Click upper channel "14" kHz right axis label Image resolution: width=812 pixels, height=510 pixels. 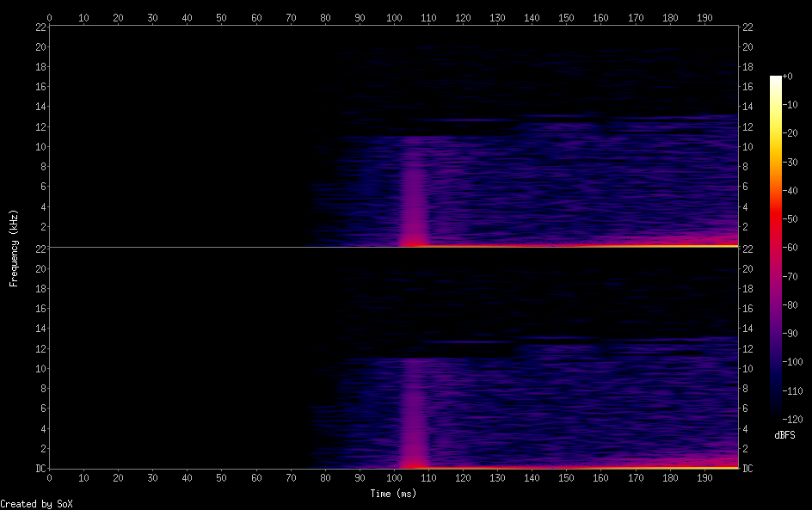tap(747, 107)
